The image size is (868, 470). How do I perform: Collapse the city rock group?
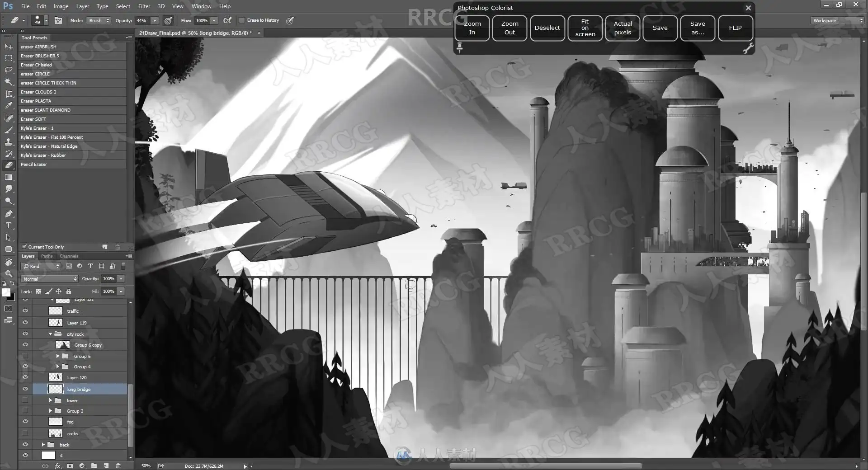[x=50, y=334]
